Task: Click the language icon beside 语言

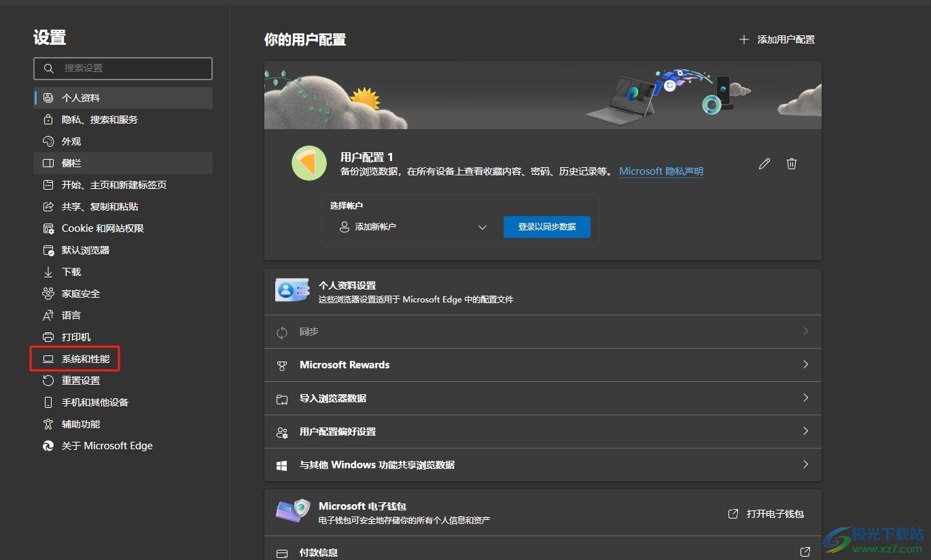Action: [x=48, y=315]
